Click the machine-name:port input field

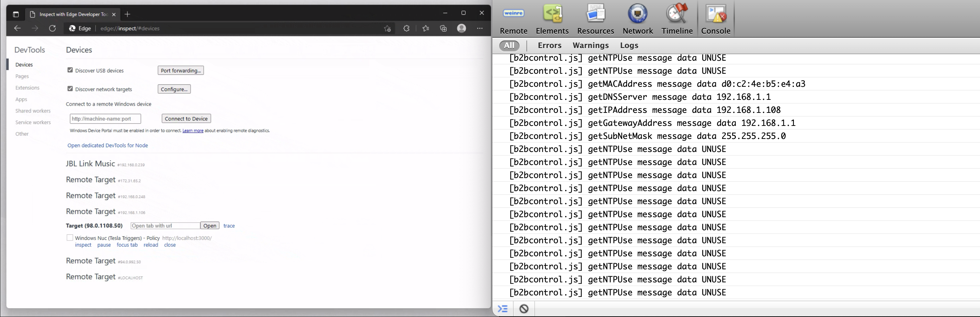105,118
